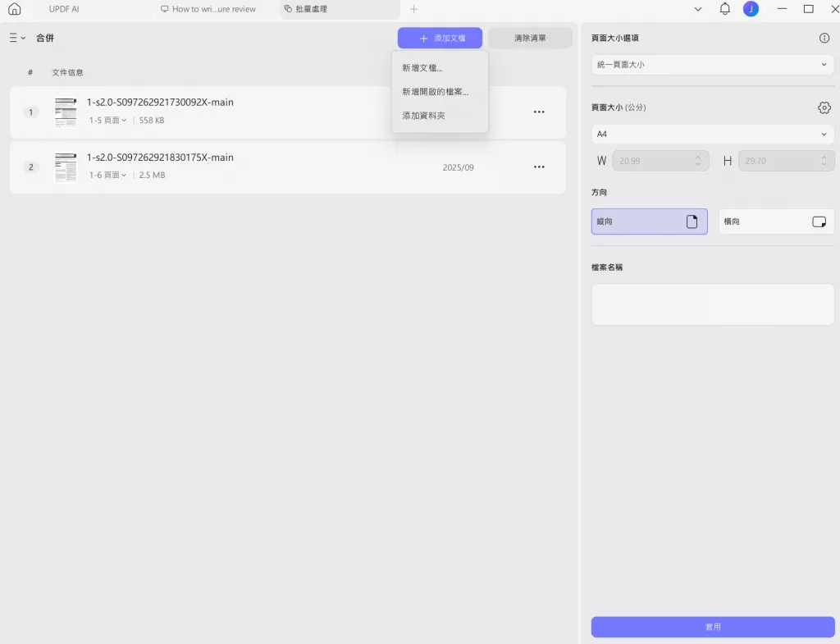Select 縱向 portrait orientation

pos(649,221)
